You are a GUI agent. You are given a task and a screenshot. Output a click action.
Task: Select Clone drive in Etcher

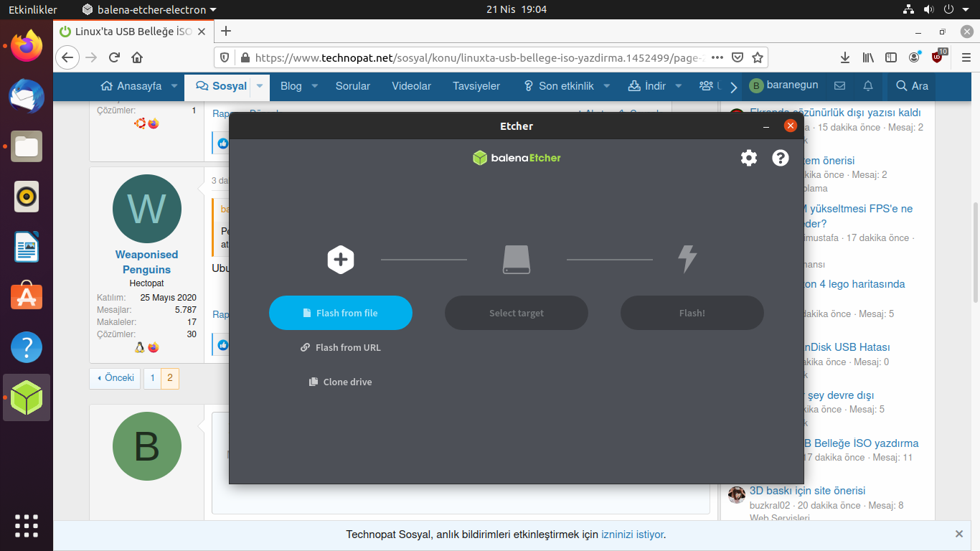pyautogui.click(x=341, y=382)
